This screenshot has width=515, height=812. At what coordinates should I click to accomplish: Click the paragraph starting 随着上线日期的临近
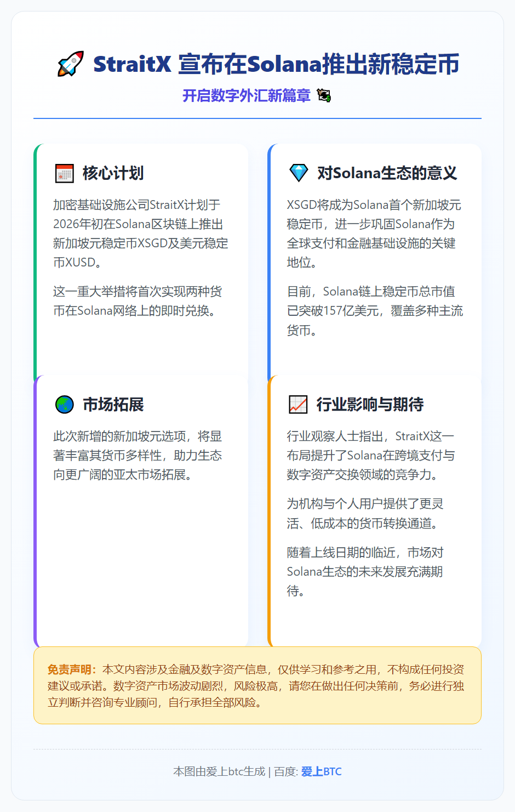pos(365,572)
